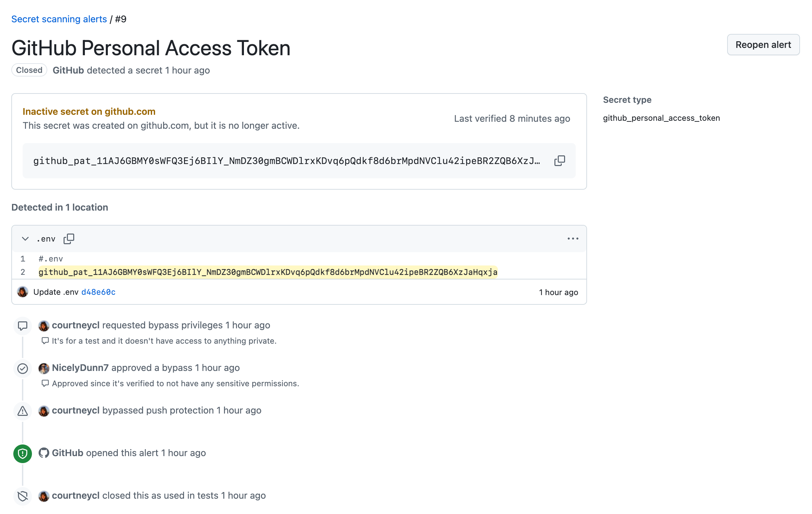
Task: Click the copy file path icon next to .env
Action: pyautogui.click(x=69, y=238)
